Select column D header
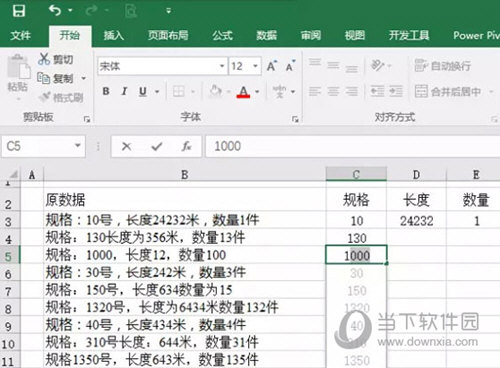The height and width of the screenshot is (368, 500). tap(416, 174)
